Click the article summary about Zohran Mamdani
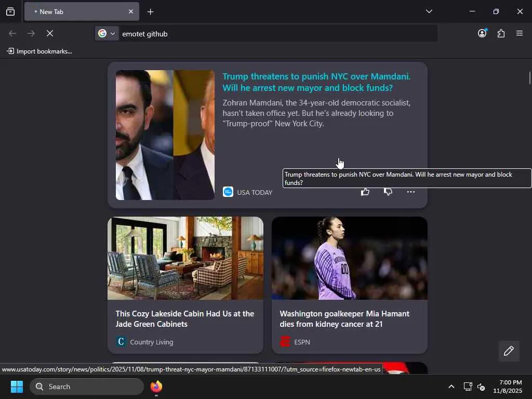Screen dimensions: 532x399 pos(316,113)
